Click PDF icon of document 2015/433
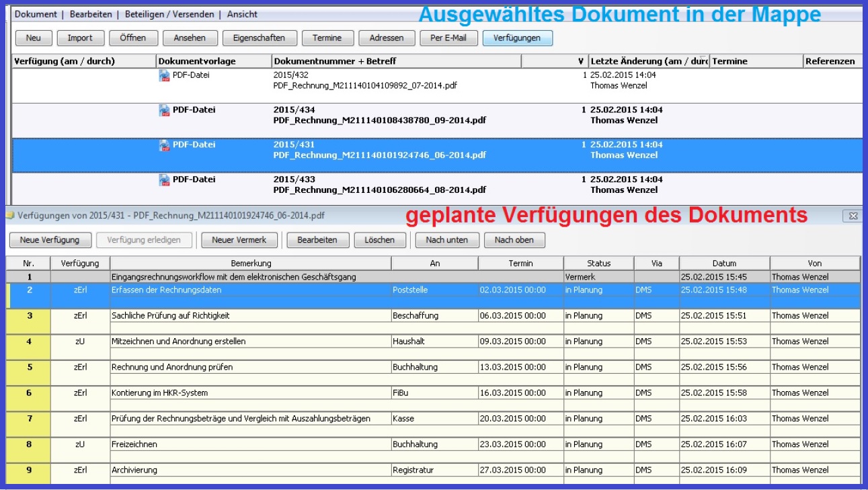 (164, 180)
